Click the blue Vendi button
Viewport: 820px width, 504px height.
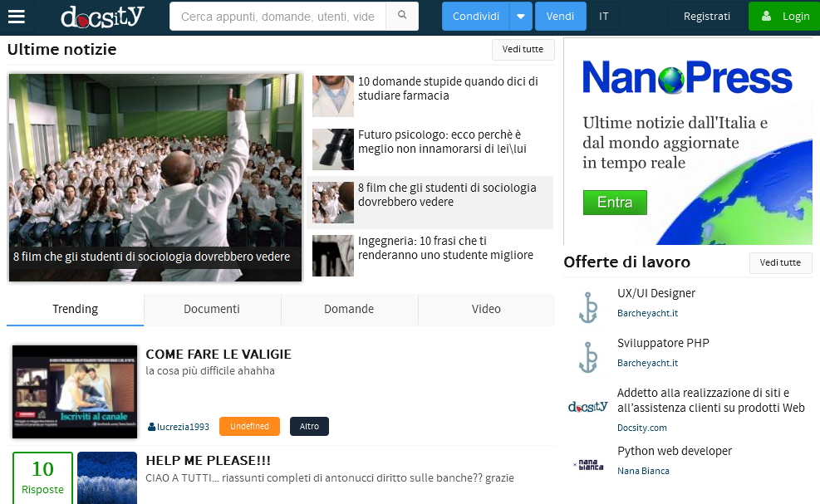click(x=560, y=16)
